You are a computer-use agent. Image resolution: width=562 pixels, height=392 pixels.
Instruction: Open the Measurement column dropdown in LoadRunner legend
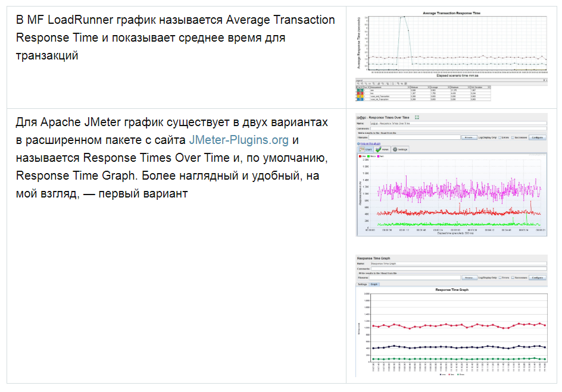click(408, 87)
